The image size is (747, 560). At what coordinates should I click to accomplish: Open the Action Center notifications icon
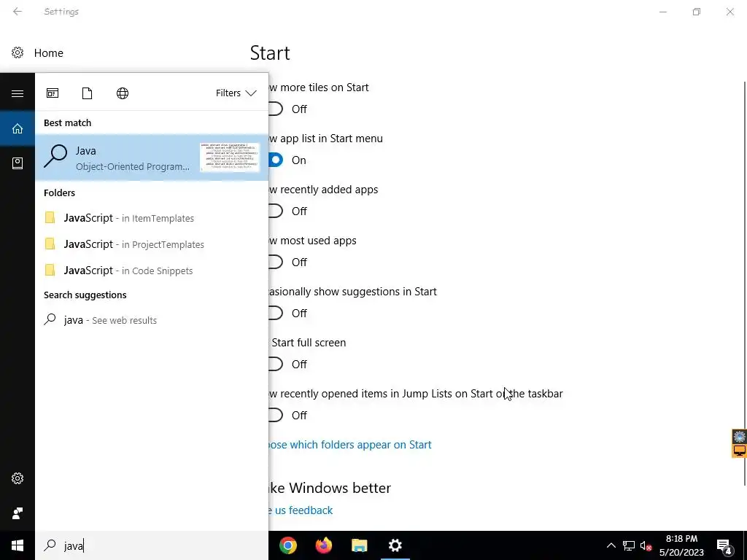(724, 546)
